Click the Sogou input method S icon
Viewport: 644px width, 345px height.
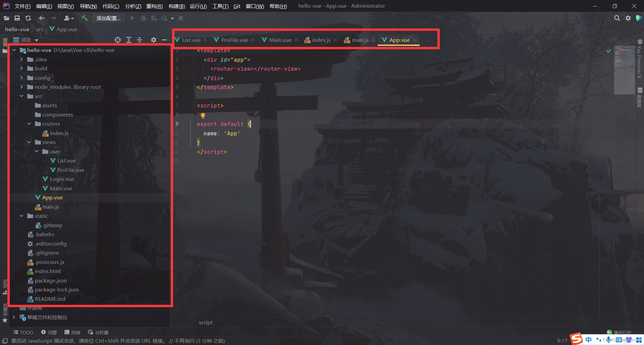click(x=577, y=339)
